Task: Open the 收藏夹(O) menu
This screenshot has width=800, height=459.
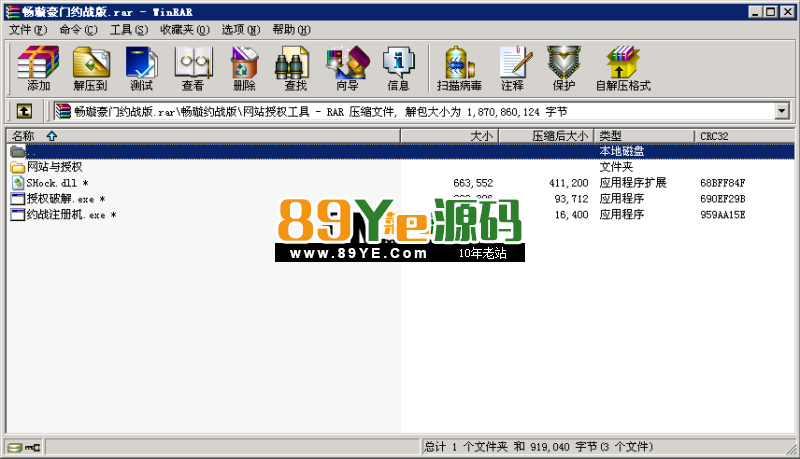Action: click(x=185, y=30)
